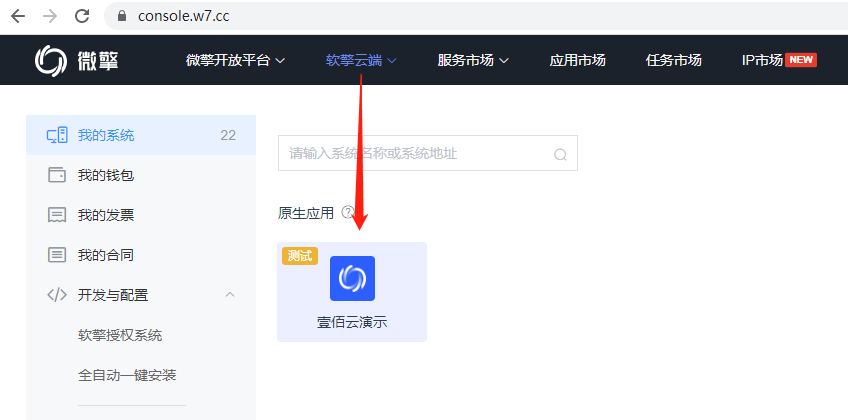The height and width of the screenshot is (420, 848).
Task: Click the magnifier search icon
Action: click(x=560, y=155)
